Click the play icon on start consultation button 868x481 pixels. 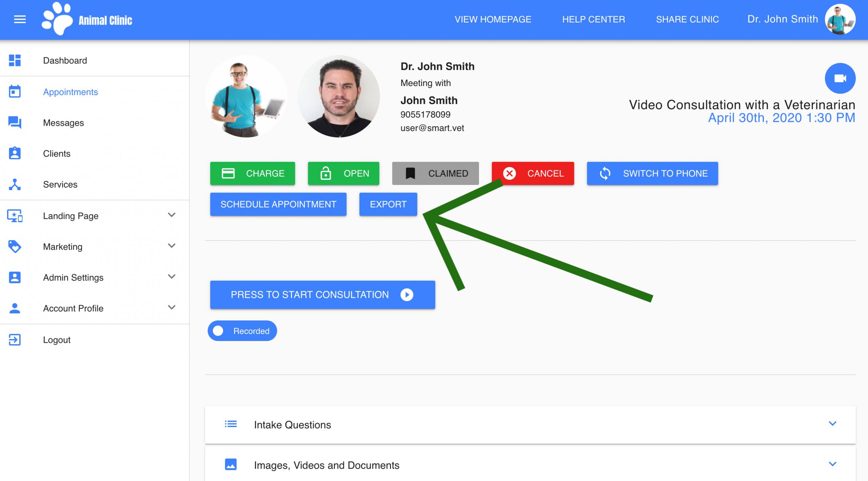(x=407, y=294)
